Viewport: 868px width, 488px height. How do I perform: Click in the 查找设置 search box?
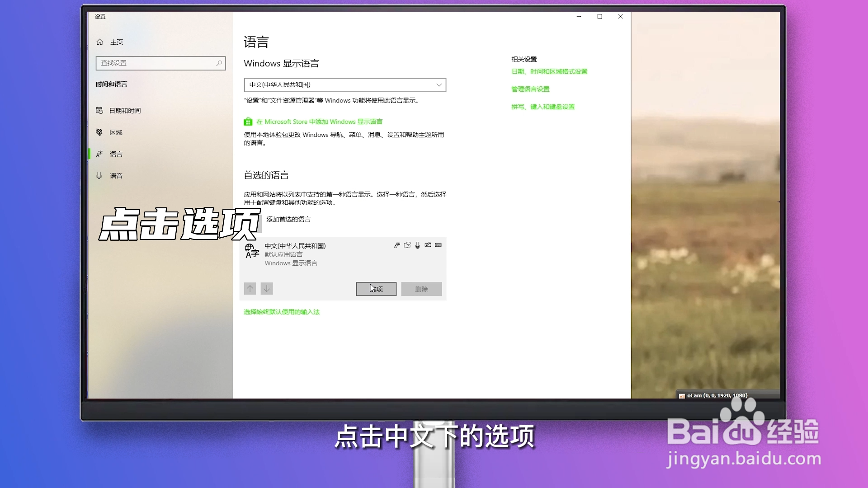156,63
